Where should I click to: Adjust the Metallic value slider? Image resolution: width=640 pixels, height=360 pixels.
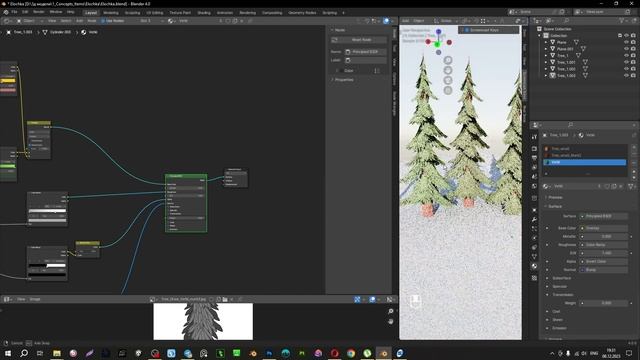tap(603, 237)
